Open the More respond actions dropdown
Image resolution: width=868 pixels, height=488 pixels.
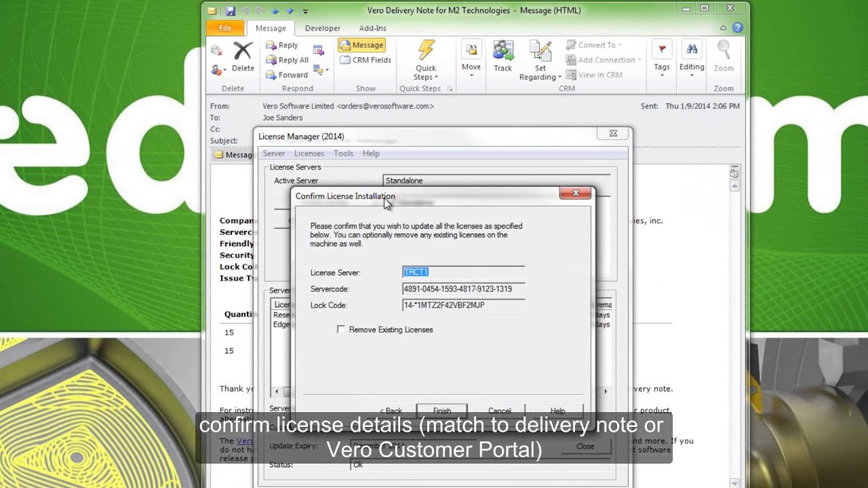321,70
